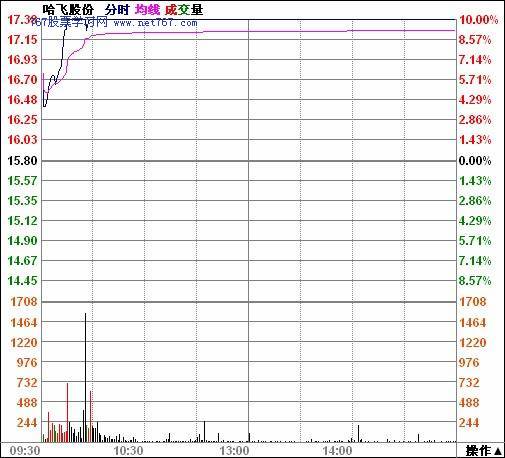Click the 10:30 time axis label

point(128,451)
